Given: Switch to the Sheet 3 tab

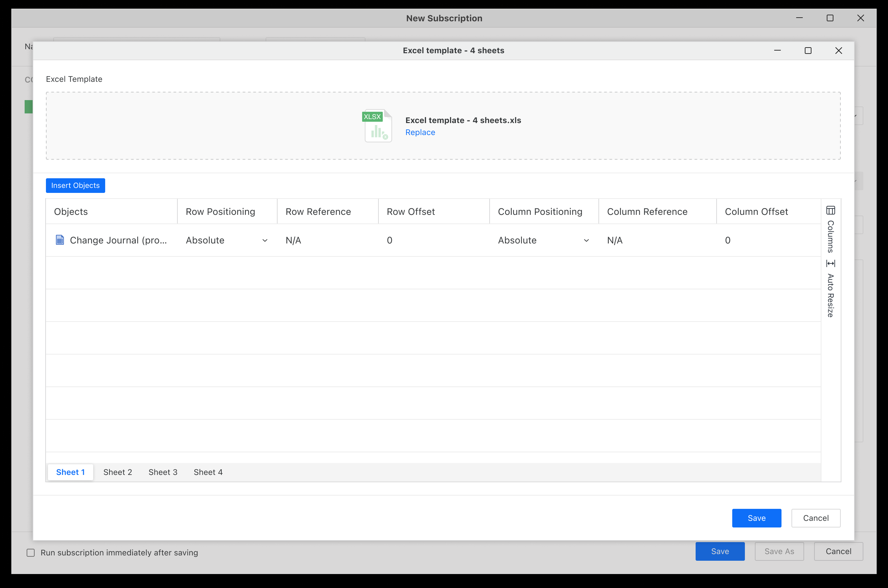Looking at the screenshot, I should click(162, 472).
